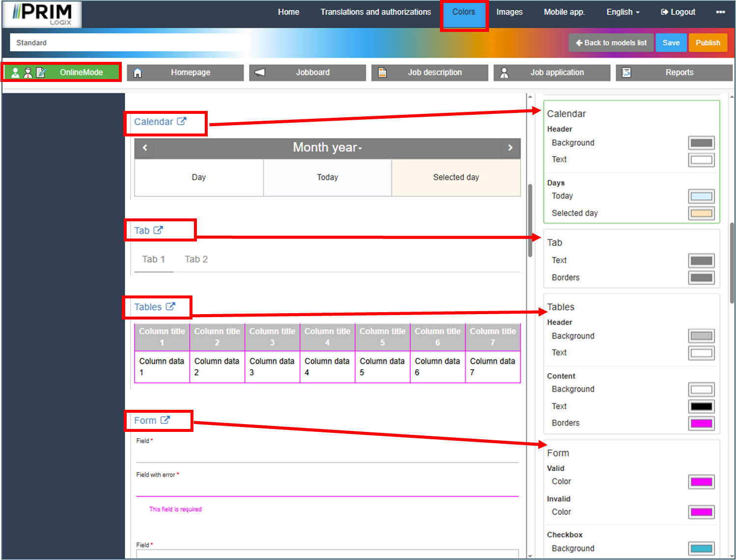Click the Tab section external link icon
The height and width of the screenshot is (560, 736).
(158, 230)
